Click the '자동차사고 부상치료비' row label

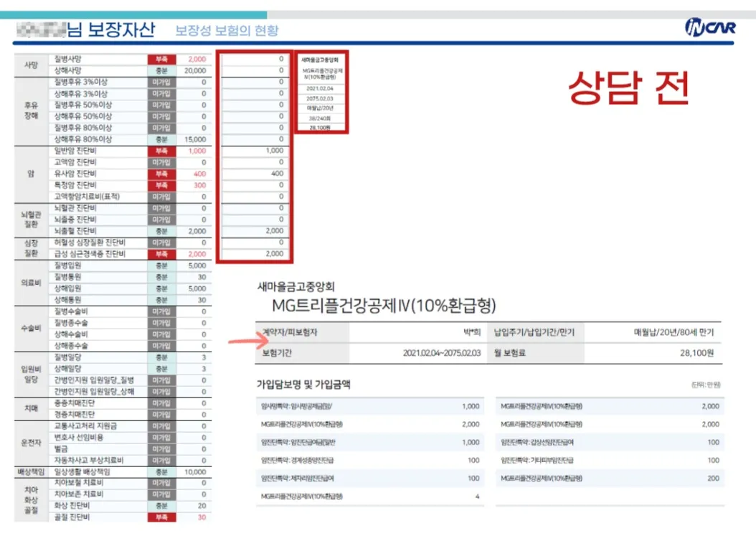tap(89, 460)
